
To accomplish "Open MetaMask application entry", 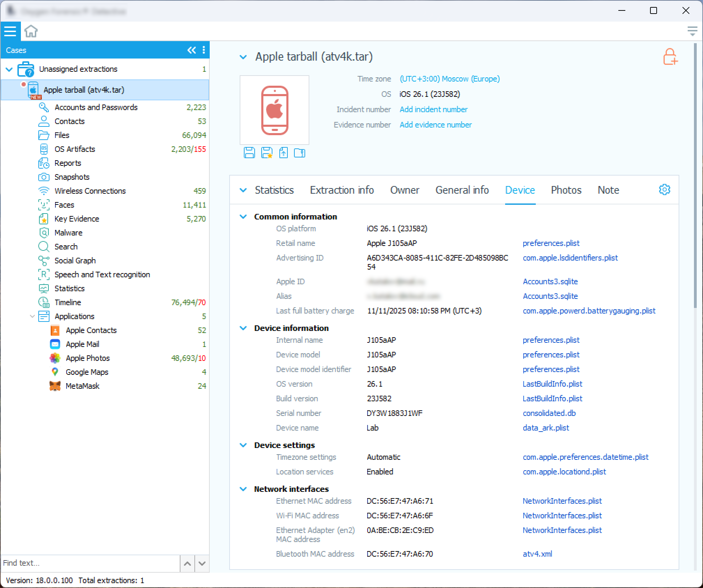I will coord(82,386).
